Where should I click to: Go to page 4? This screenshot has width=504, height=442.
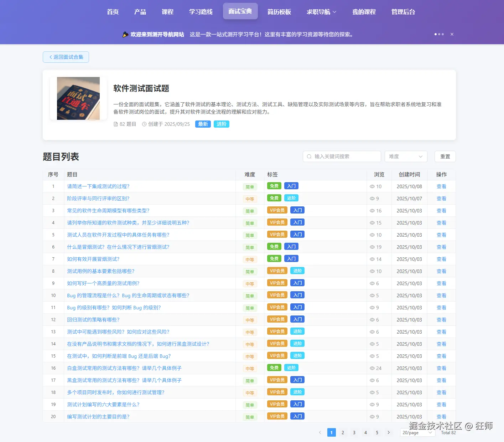[x=365, y=432]
